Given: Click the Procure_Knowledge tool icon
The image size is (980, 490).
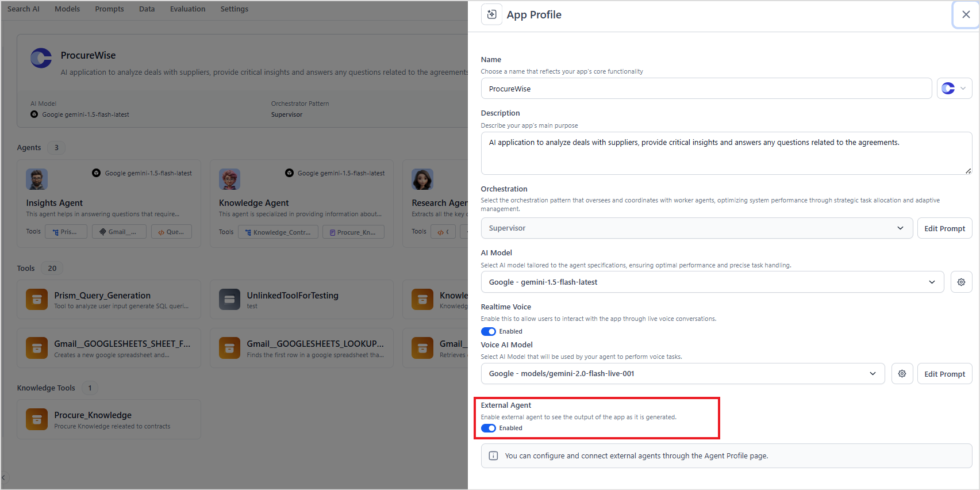Looking at the screenshot, I should point(37,419).
